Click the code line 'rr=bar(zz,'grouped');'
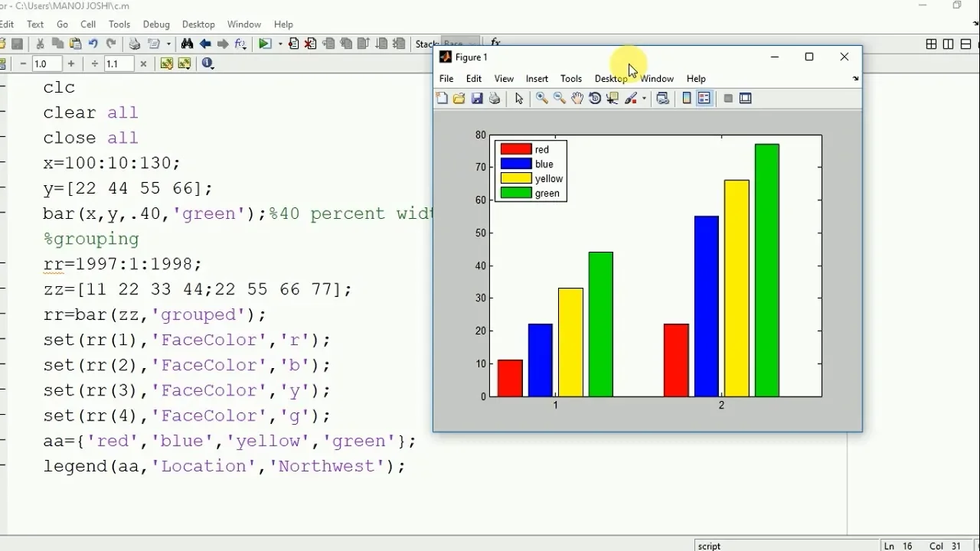This screenshot has width=980, height=551. (x=155, y=315)
